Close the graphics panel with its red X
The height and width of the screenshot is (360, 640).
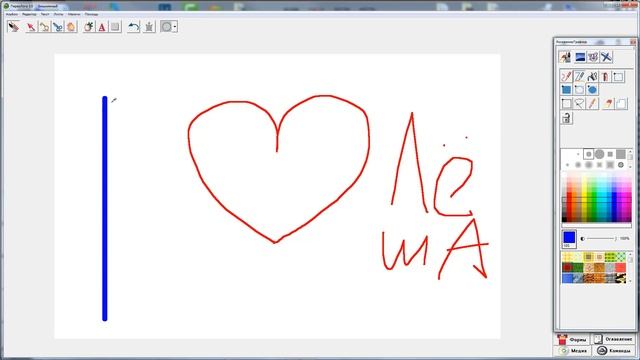(x=632, y=42)
